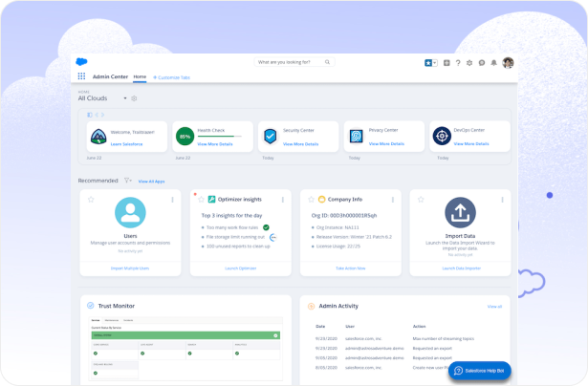The image size is (588, 386).
Task: Open the notifications bell
Action: (x=494, y=63)
